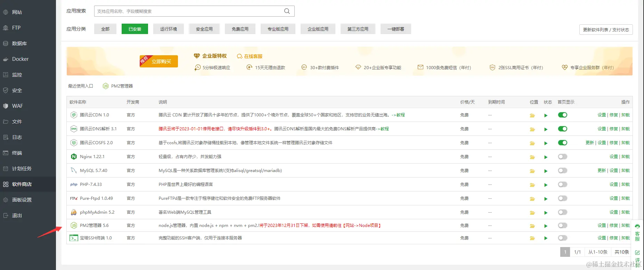Click the status play icon for MySQL 5.7.40
This screenshot has width=644, height=270.
point(546,171)
